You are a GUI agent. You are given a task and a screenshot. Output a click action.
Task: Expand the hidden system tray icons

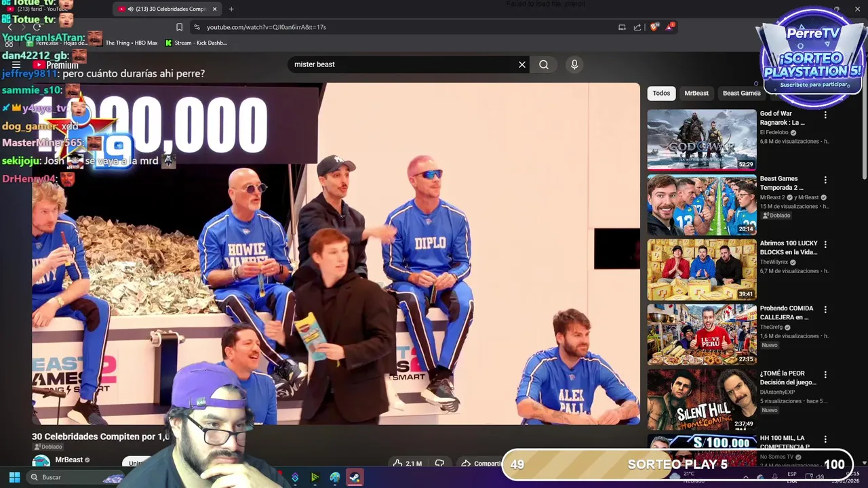pos(746,477)
